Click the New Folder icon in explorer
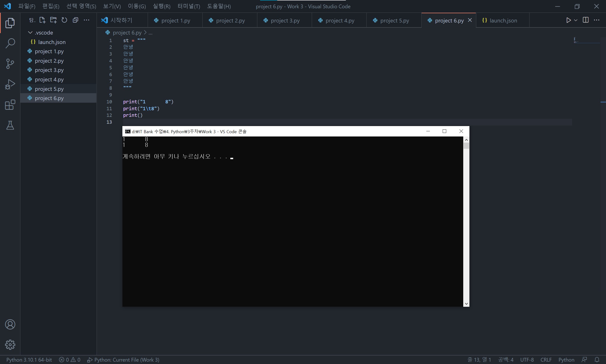The width and height of the screenshot is (606, 364). pos(53,20)
